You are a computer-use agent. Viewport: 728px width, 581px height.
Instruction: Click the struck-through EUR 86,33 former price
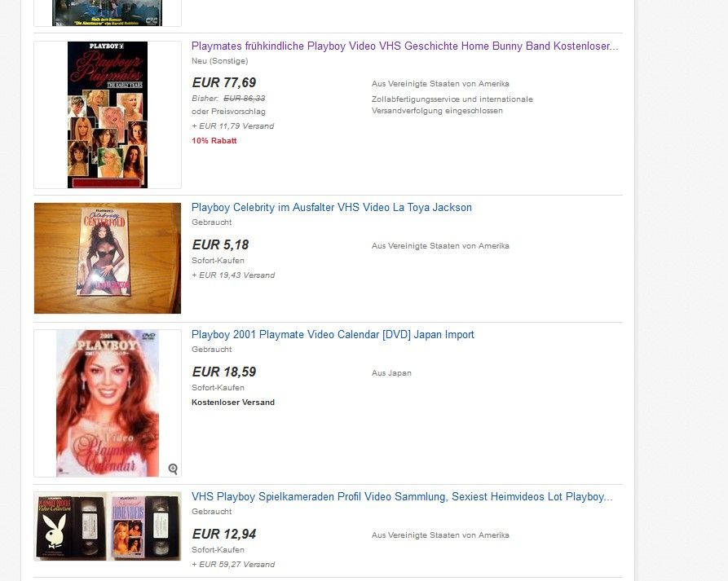point(245,99)
